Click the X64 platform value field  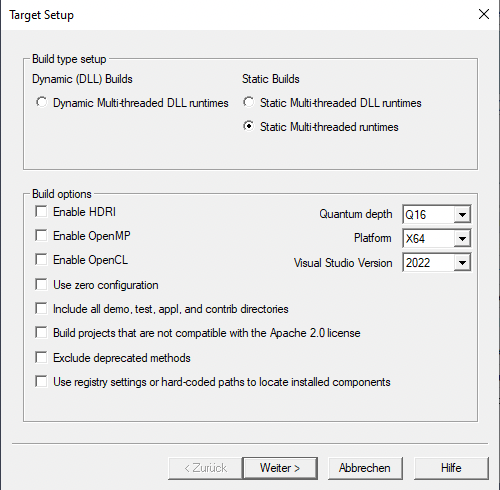pos(428,238)
